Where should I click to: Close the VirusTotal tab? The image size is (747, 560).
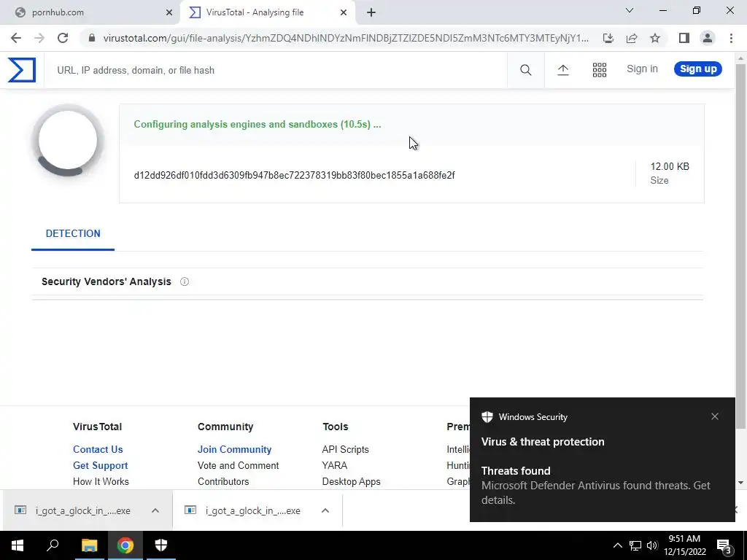click(x=344, y=12)
